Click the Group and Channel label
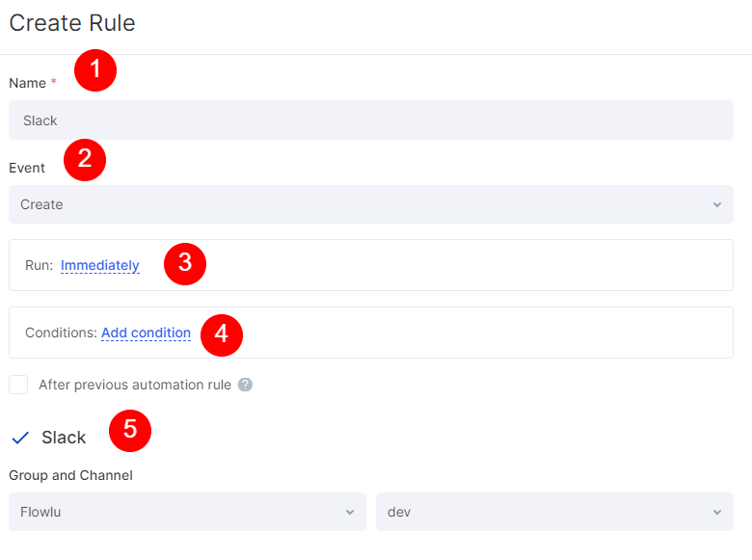 pyautogui.click(x=70, y=475)
